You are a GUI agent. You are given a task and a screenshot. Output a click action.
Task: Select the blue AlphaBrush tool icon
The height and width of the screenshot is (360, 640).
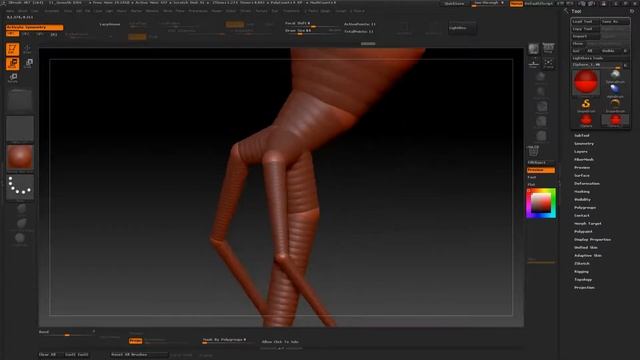tap(615, 90)
